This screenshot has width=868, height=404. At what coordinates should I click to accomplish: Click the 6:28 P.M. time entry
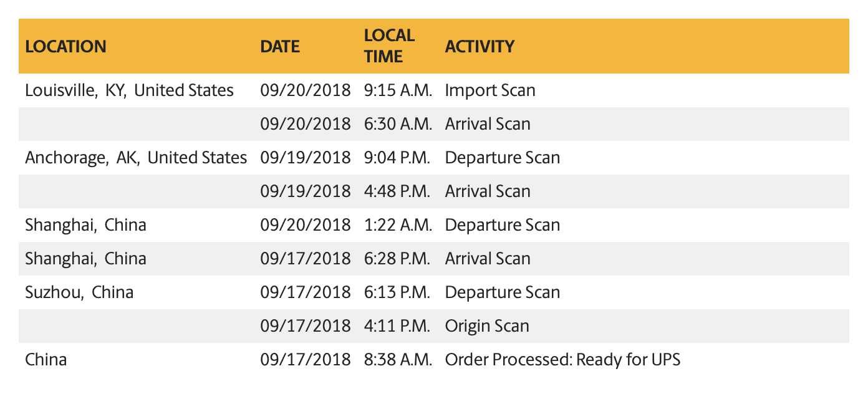tap(397, 259)
